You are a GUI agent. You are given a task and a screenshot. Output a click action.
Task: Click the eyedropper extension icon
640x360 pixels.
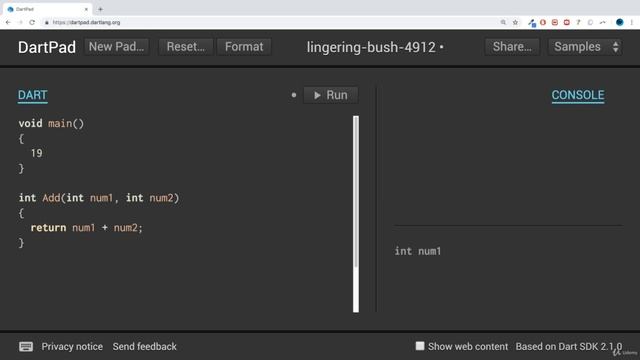(531, 23)
